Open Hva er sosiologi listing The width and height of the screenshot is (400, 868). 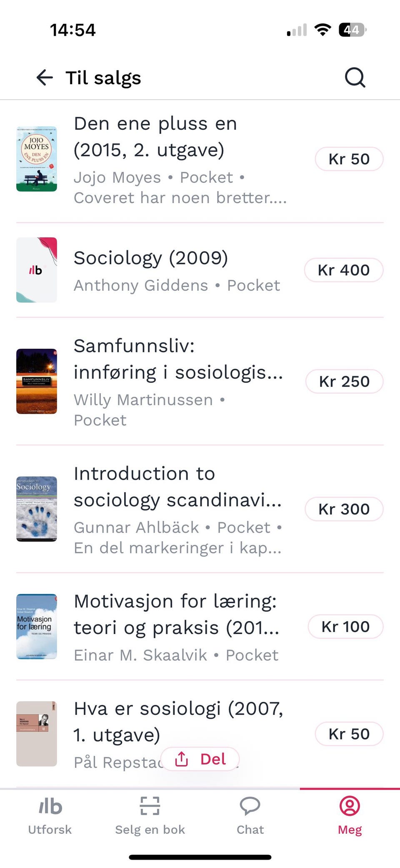coord(200,734)
